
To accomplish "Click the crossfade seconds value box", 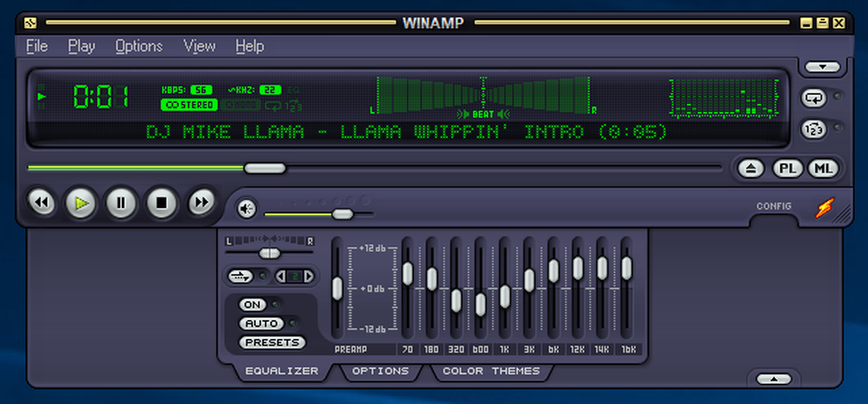I will (295, 276).
